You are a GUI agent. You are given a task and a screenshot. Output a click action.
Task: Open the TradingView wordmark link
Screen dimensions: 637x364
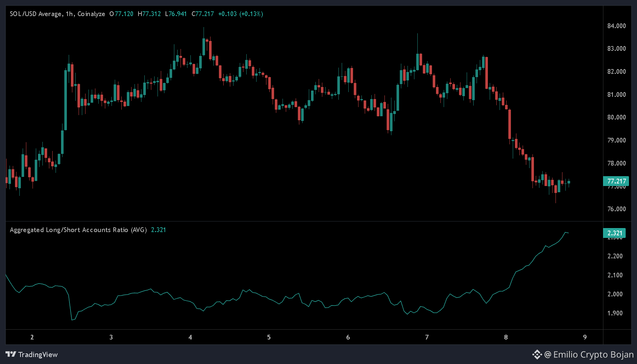pos(38,354)
